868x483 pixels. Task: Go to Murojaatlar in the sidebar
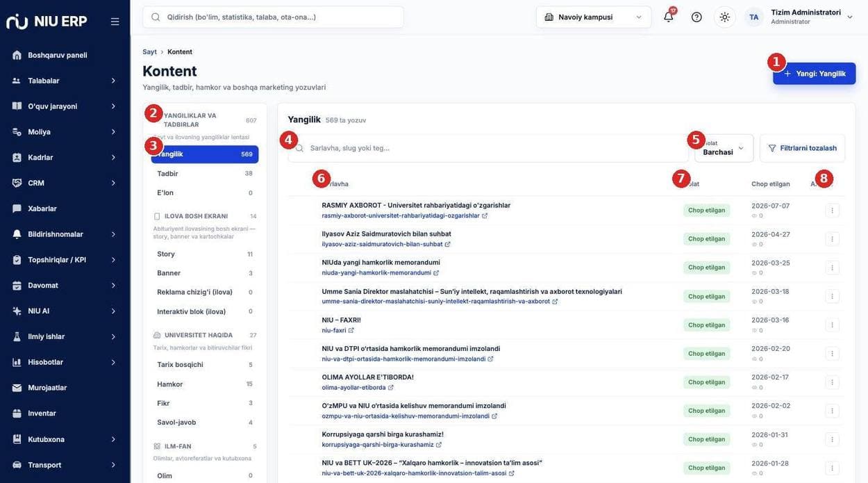[x=65, y=388]
